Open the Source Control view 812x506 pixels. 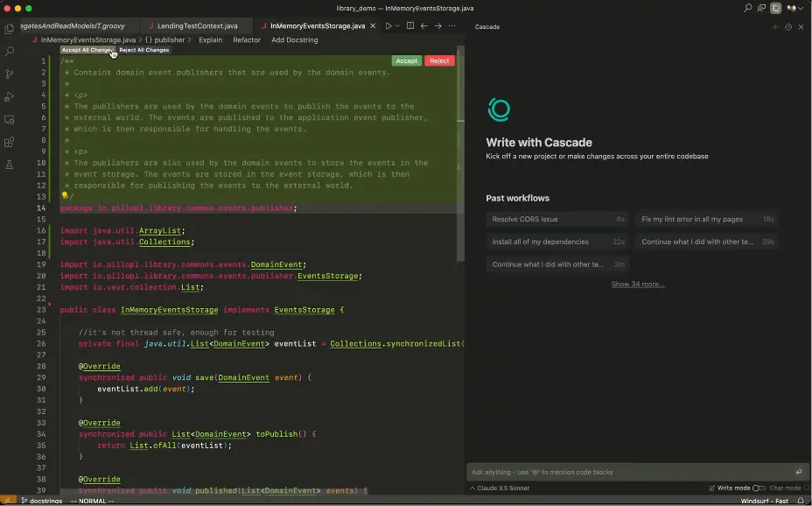click(10, 74)
